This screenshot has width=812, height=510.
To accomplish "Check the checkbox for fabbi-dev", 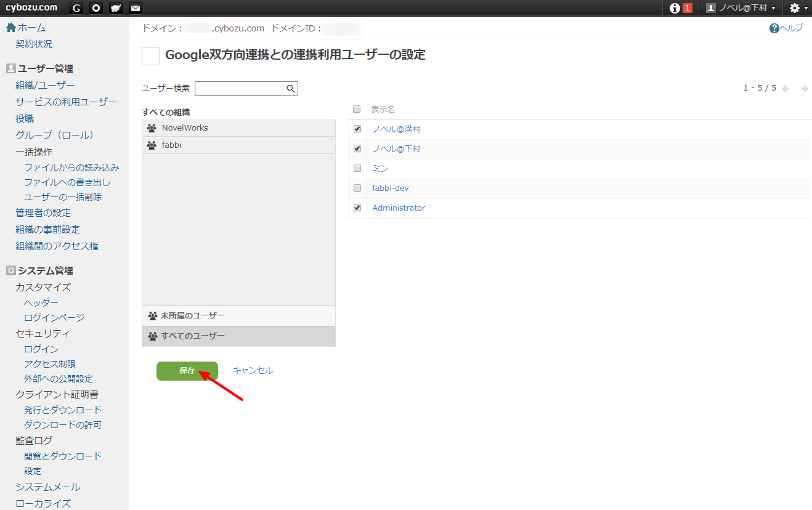I will (357, 188).
